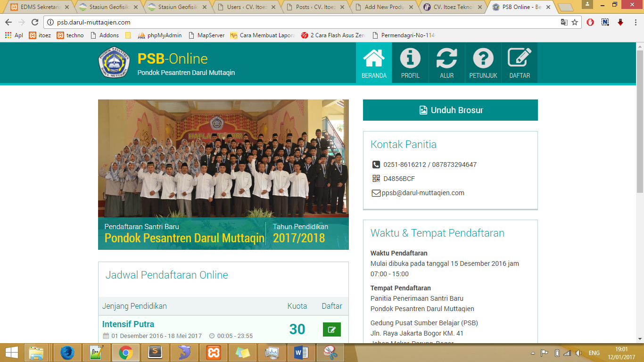Switch to Users ‹ CV. Itoez tab

247,7
